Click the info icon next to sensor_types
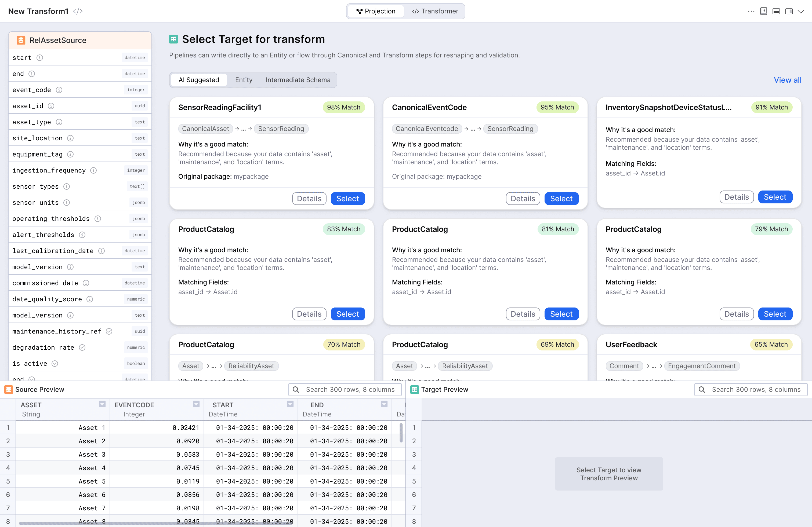Screen dimensions: 812x527 [x=67, y=186]
